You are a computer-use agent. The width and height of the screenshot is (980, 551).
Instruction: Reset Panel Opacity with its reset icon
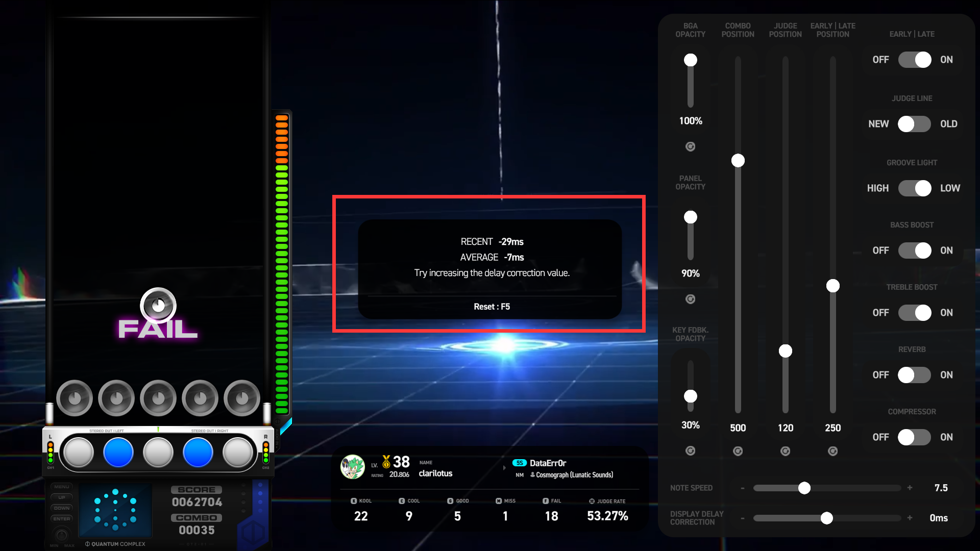pyautogui.click(x=690, y=299)
